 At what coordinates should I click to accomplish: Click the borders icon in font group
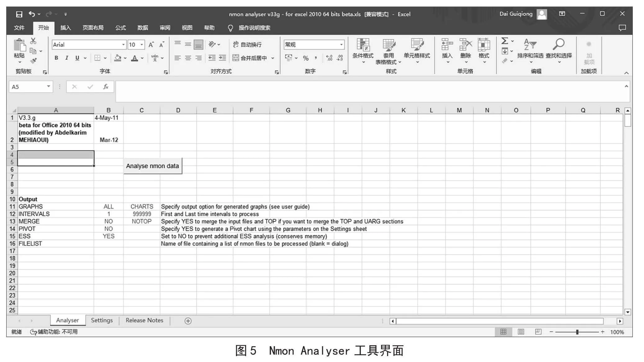click(97, 58)
